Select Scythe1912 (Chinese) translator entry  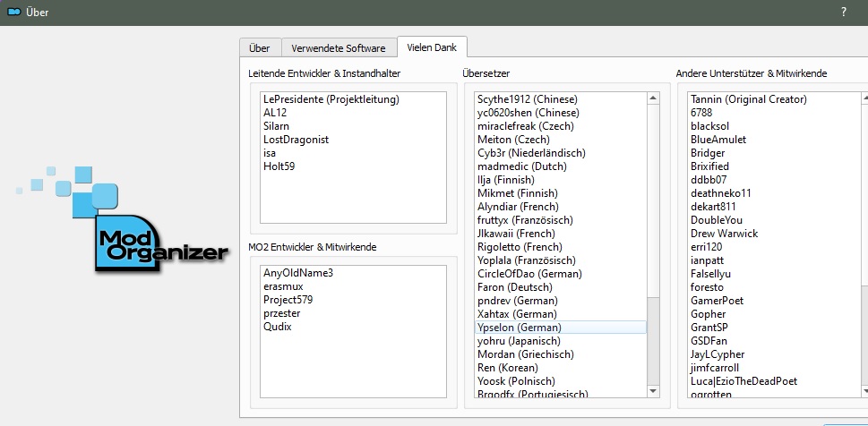[x=527, y=99]
